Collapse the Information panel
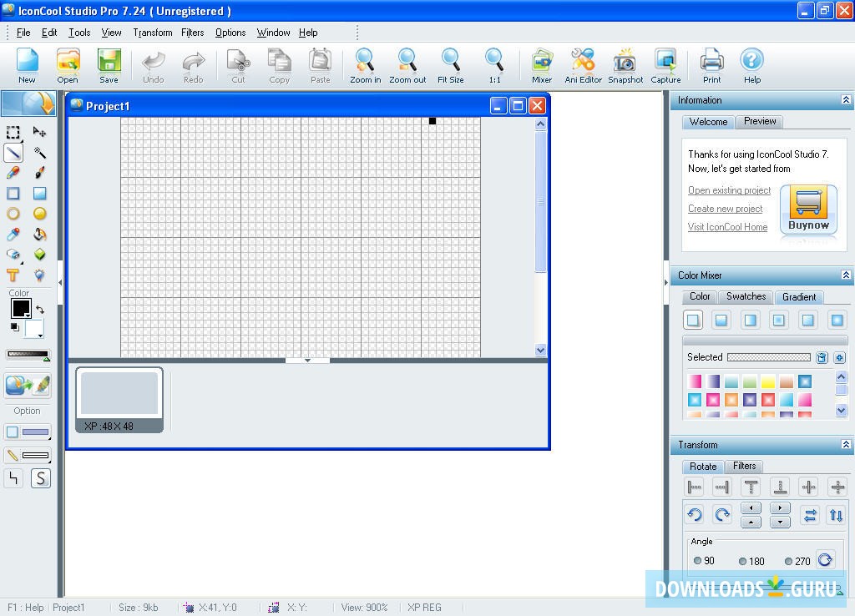855x616 pixels. (847, 99)
